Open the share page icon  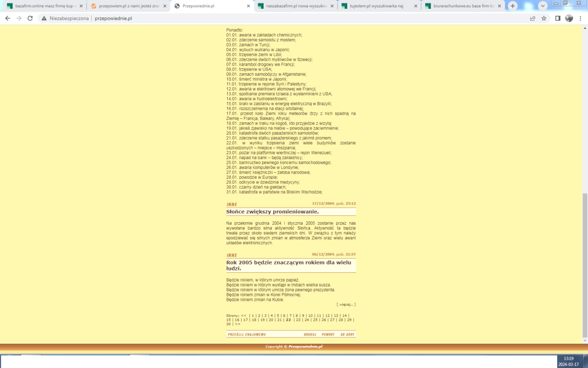tap(533, 18)
